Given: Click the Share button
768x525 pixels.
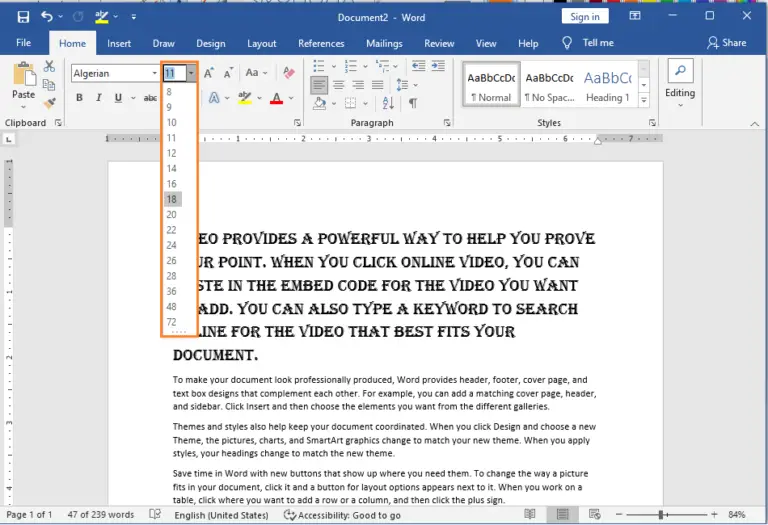Looking at the screenshot, I should [x=727, y=43].
